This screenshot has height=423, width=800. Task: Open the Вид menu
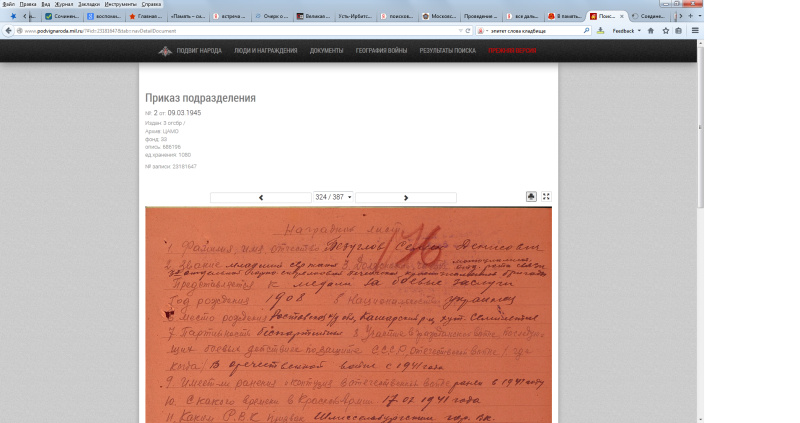click(45, 4)
